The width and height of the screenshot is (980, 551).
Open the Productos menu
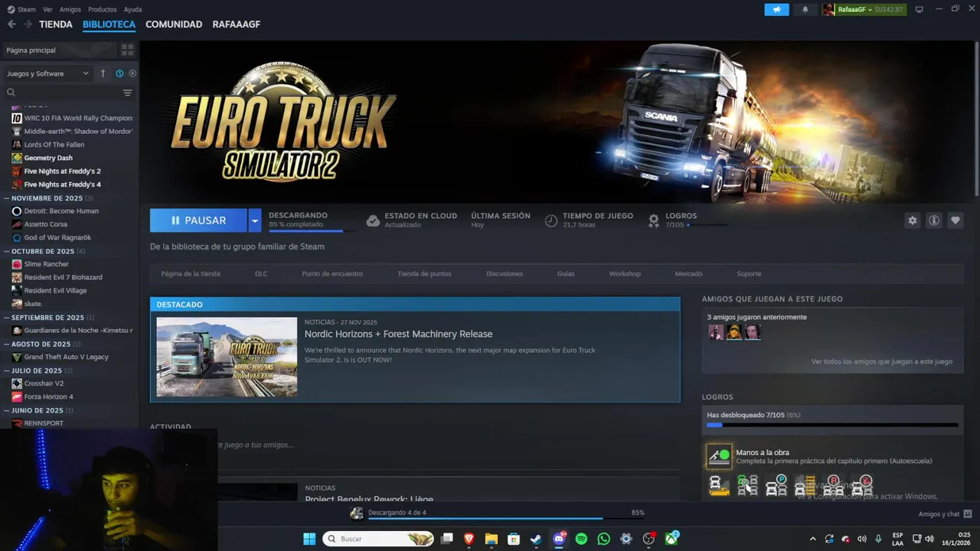point(103,9)
